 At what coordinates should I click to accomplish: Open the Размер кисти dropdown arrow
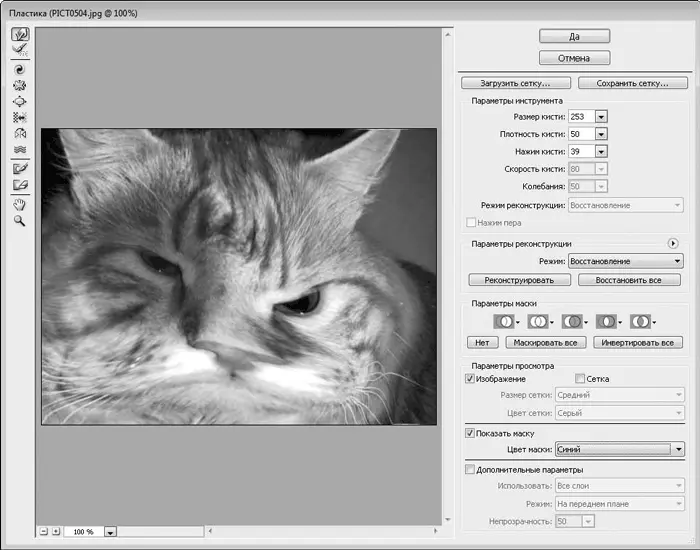pyautogui.click(x=601, y=117)
